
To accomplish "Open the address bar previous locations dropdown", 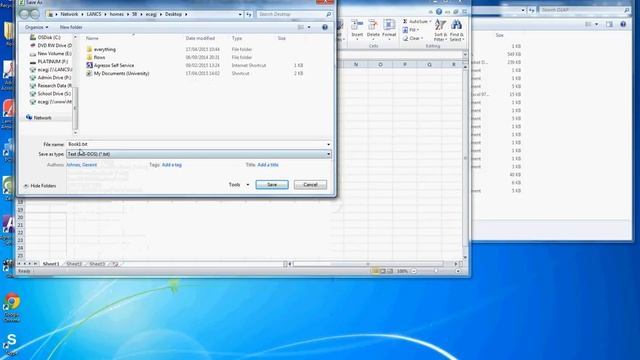I will click(x=240, y=14).
